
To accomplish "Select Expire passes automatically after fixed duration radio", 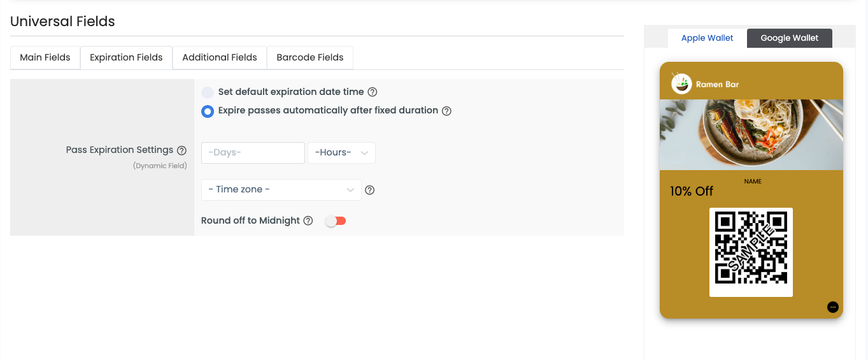I will pos(208,112).
